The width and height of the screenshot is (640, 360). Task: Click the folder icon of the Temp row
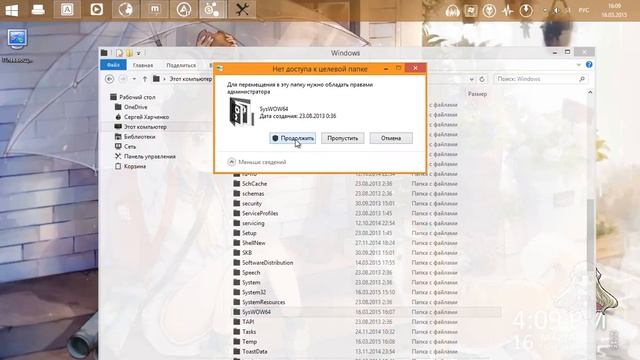click(237, 341)
